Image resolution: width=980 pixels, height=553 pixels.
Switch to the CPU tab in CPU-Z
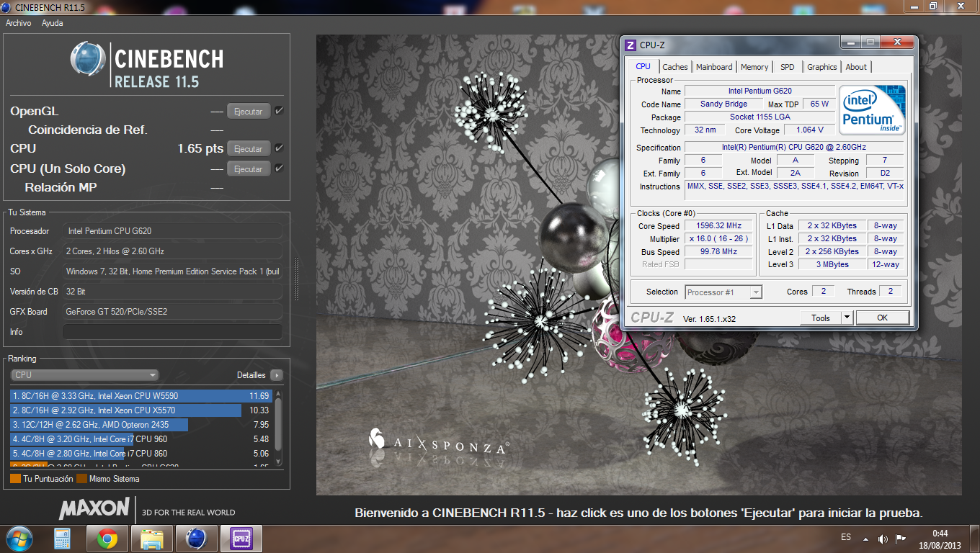[643, 66]
